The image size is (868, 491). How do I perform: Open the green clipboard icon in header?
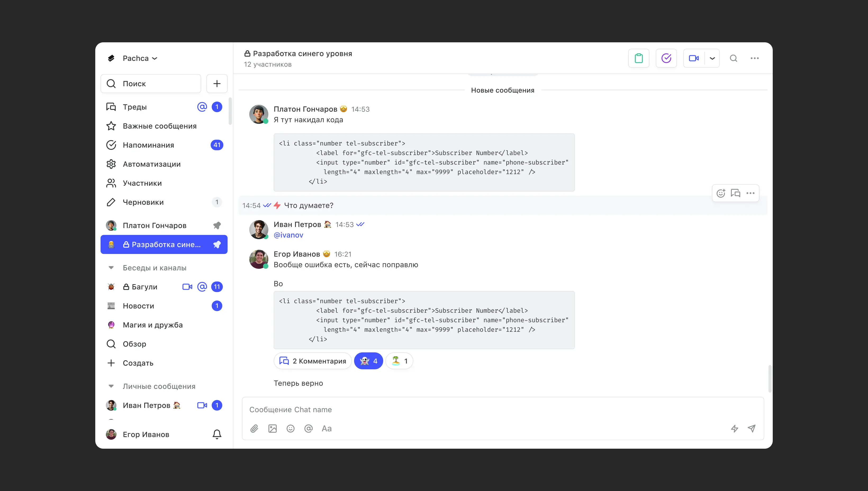point(639,58)
